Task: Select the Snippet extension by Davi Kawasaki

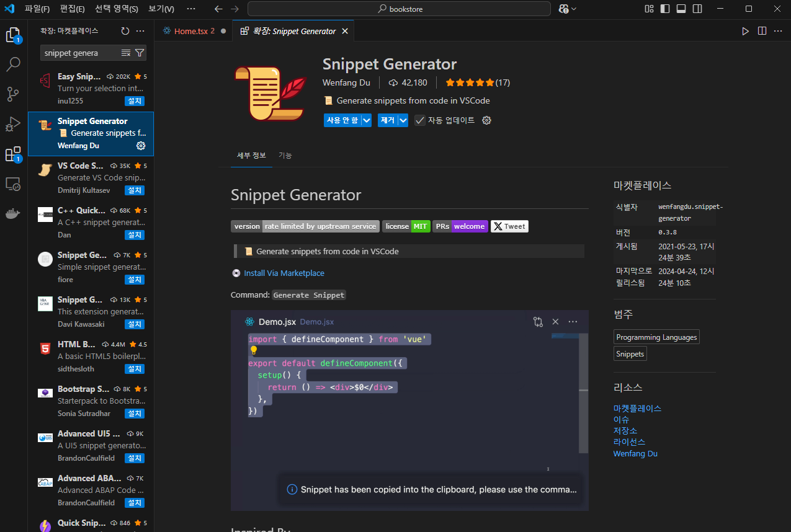Action: coord(91,313)
